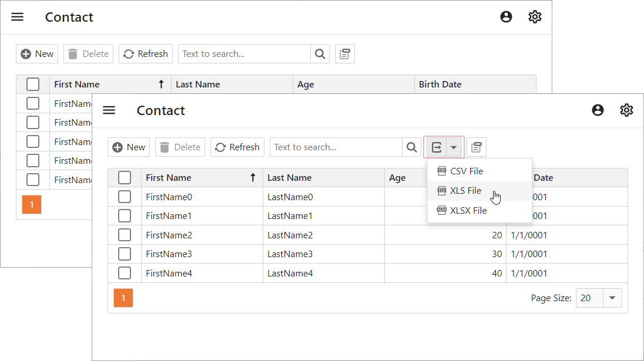Image resolution: width=644 pixels, height=361 pixels.
Task: Open Page Size dropdown arrow
Action: click(612, 298)
